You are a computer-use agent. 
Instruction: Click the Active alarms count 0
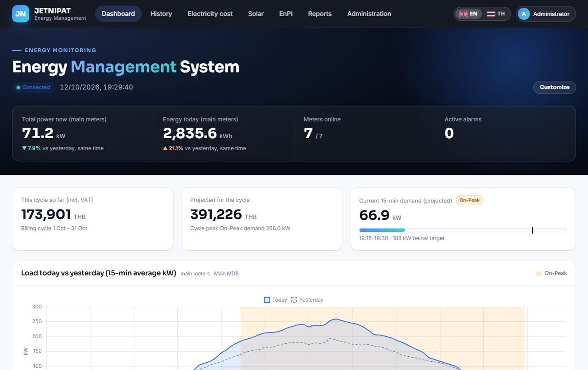coord(449,134)
